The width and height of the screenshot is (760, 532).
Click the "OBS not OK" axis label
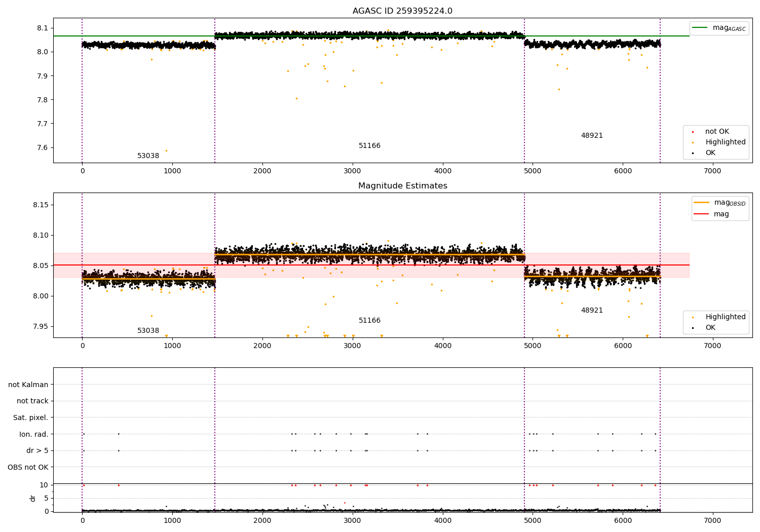[28, 467]
